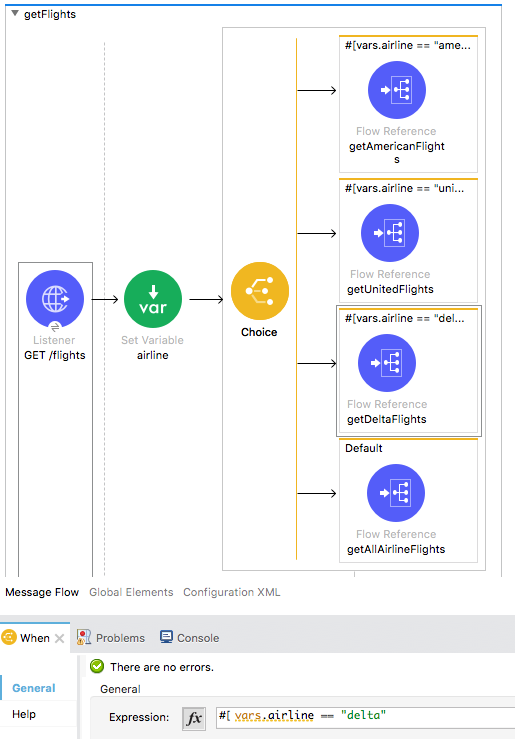Select the getUnitedFlights Flow Reference icon
Image resolution: width=515 pixels, height=739 pixels.
390,233
